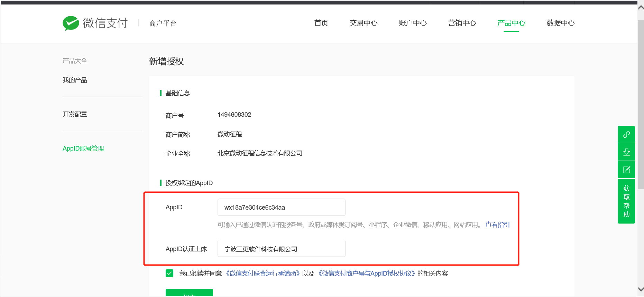Viewport: 644px width, 297px height.
Task: Click the AppID认证主体 input field
Action: click(x=281, y=249)
